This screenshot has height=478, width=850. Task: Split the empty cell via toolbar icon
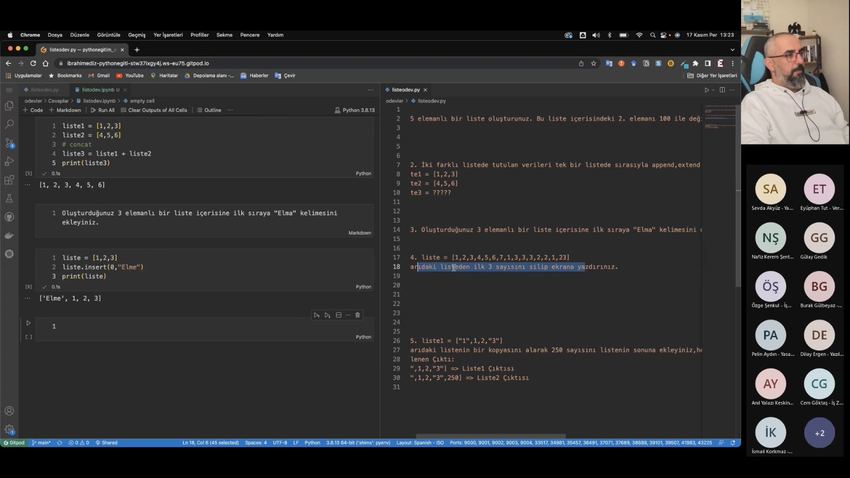pyautogui.click(x=339, y=315)
